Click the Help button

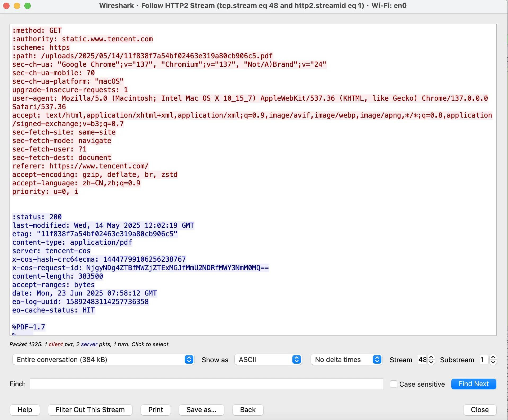point(25,410)
